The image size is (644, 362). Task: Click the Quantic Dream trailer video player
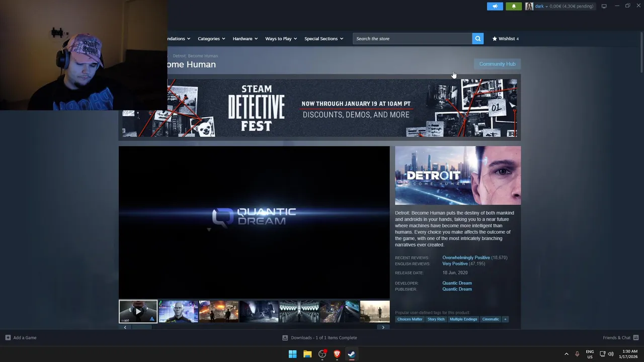point(254,222)
